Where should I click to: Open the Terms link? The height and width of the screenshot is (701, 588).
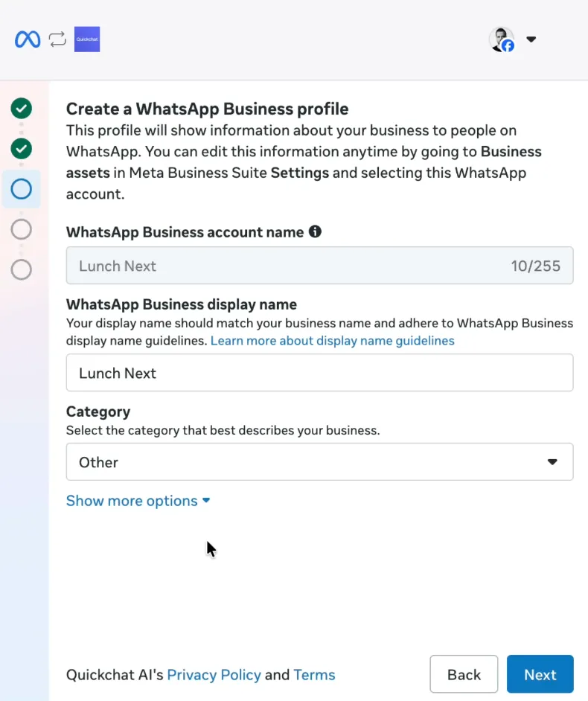[314, 675]
